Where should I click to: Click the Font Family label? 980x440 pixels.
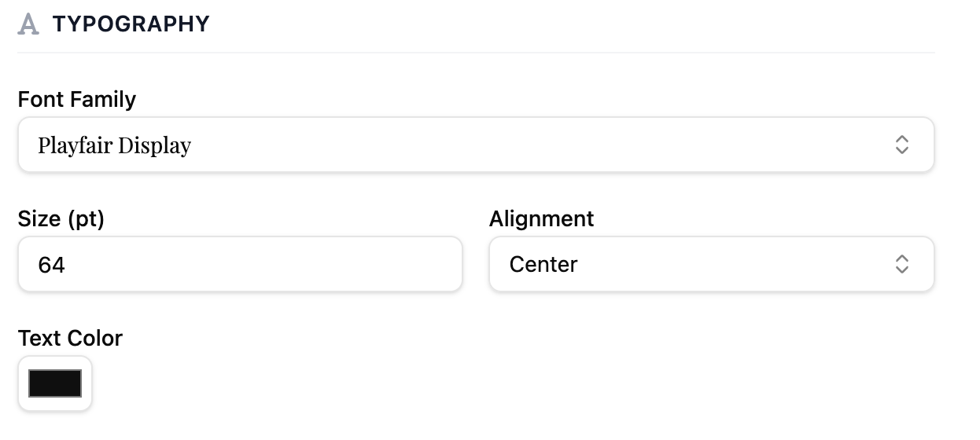click(x=76, y=100)
